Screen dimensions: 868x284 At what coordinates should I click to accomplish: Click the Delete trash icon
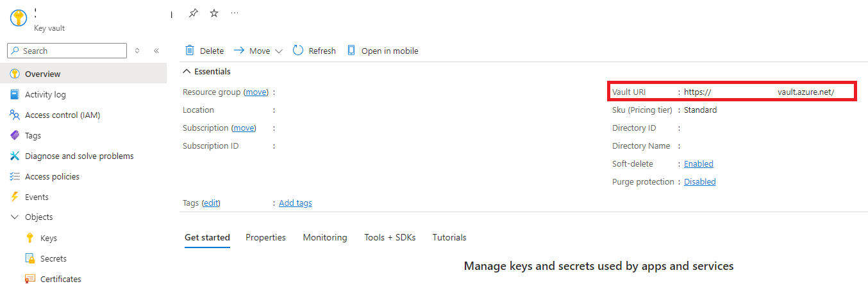(x=190, y=51)
